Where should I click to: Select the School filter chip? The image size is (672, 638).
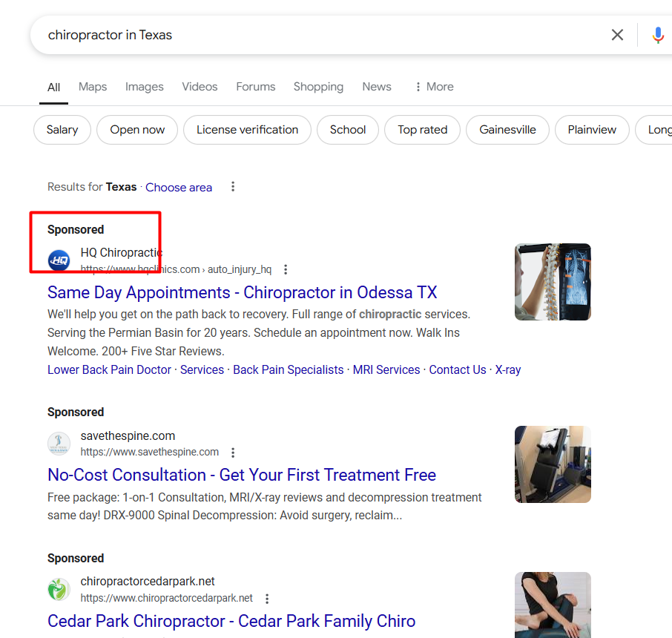point(348,130)
